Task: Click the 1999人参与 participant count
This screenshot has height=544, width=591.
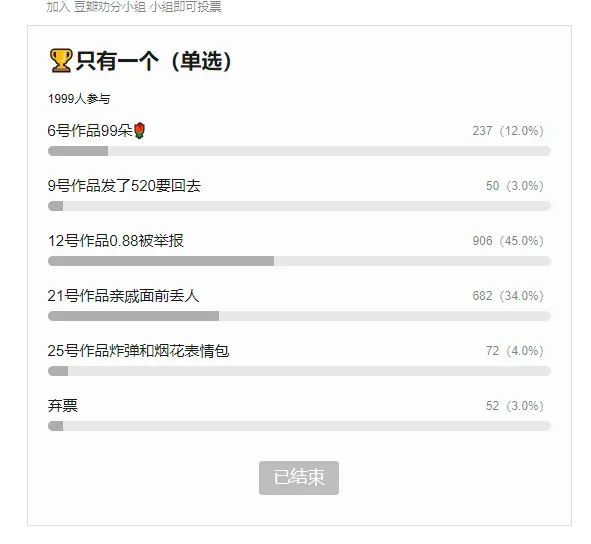Action: click(79, 99)
